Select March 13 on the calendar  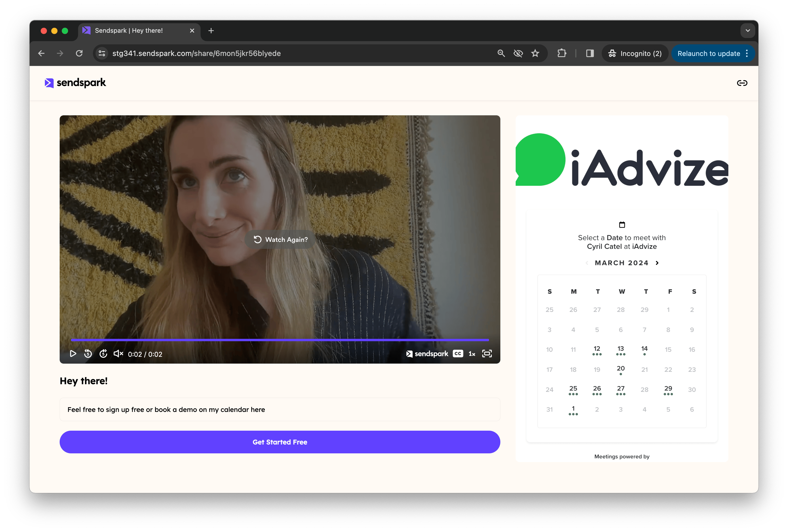pyautogui.click(x=620, y=350)
